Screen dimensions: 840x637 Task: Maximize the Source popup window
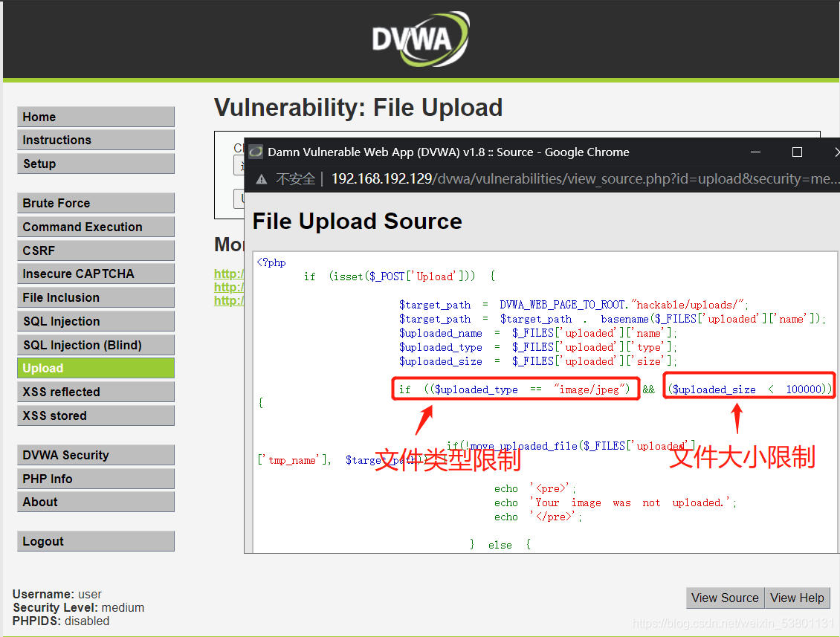(797, 152)
